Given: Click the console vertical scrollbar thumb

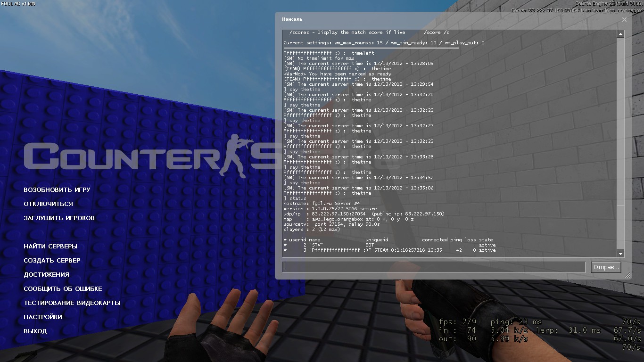Looking at the screenshot, I should coord(620,228).
